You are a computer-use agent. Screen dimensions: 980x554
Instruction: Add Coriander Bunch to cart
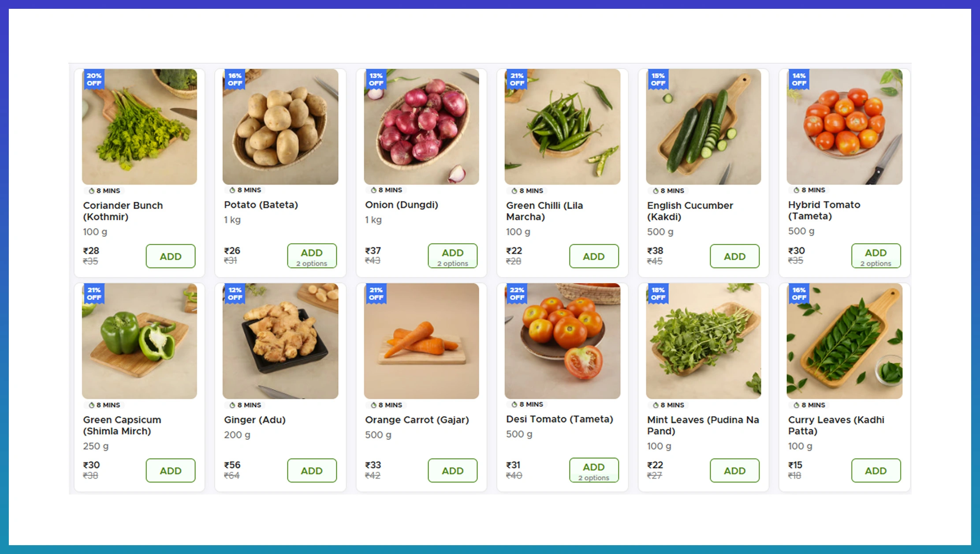pyautogui.click(x=171, y=256)
